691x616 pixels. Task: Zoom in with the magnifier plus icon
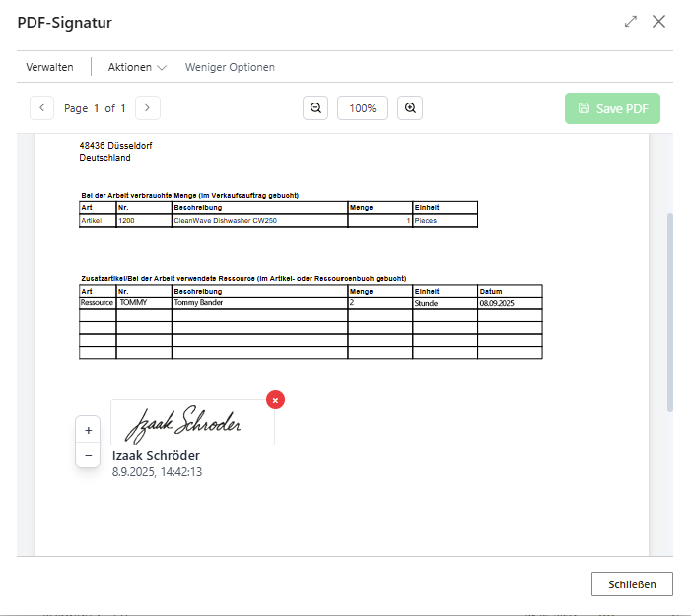coord(410,108)
